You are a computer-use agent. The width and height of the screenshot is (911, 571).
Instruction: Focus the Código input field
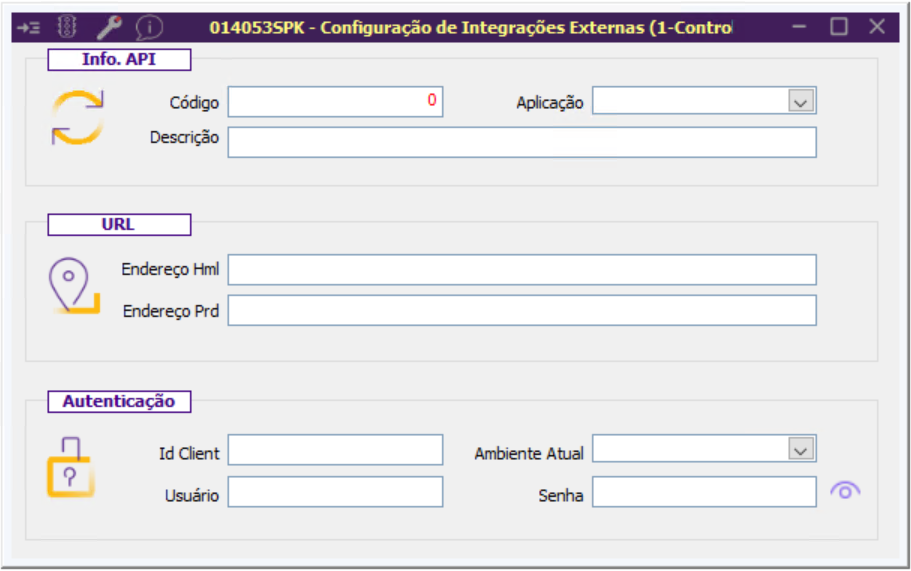[x=335, y=101]
